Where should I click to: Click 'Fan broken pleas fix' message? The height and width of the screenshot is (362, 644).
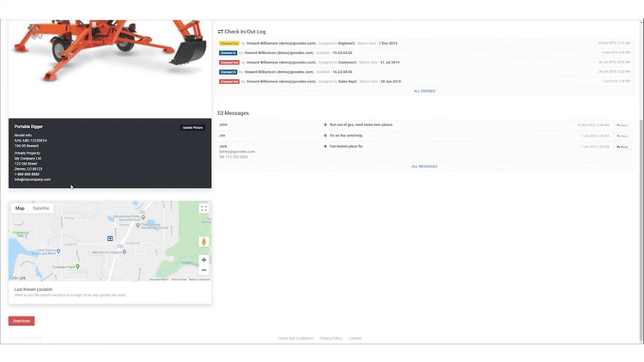(x=346, y=146)
